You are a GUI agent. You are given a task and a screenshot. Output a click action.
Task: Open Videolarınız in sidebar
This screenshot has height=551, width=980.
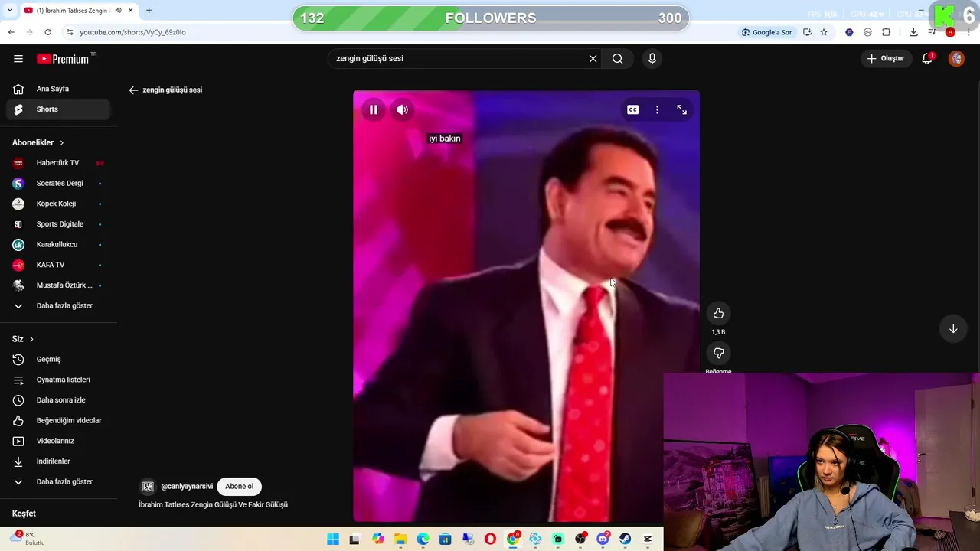click(x=58, y=441)
